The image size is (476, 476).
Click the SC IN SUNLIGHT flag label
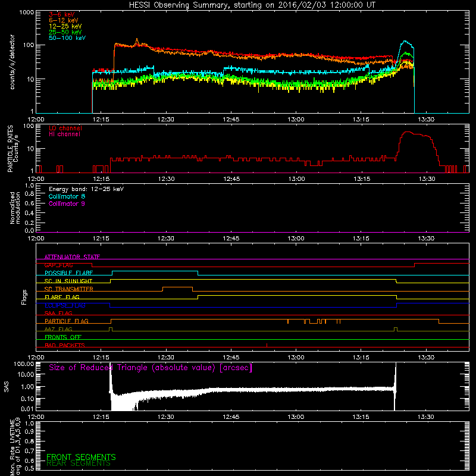68,281
